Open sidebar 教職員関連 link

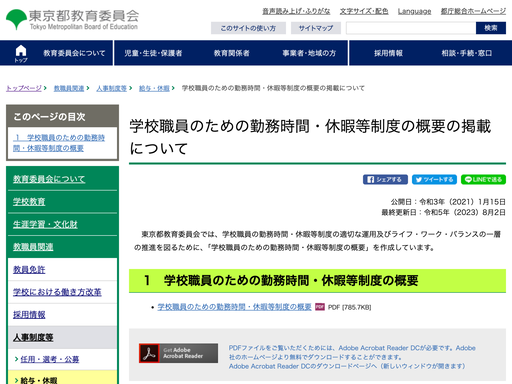(x=33, y=247)
